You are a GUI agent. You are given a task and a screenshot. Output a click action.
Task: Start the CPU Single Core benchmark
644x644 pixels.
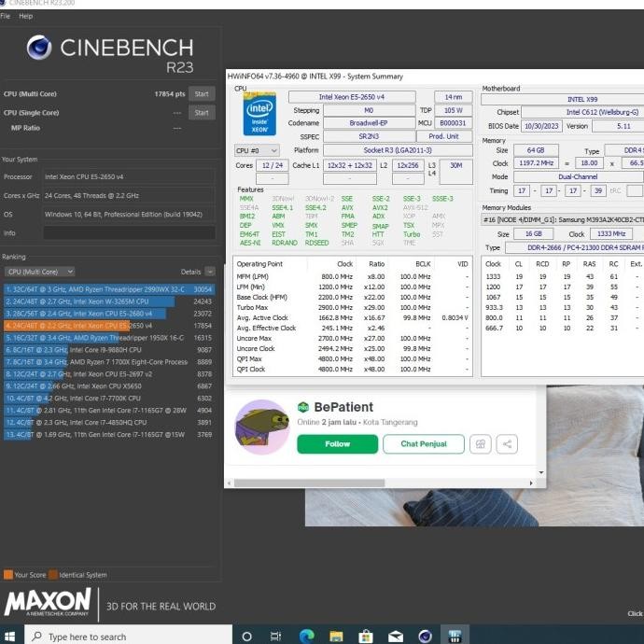point(202,113)
